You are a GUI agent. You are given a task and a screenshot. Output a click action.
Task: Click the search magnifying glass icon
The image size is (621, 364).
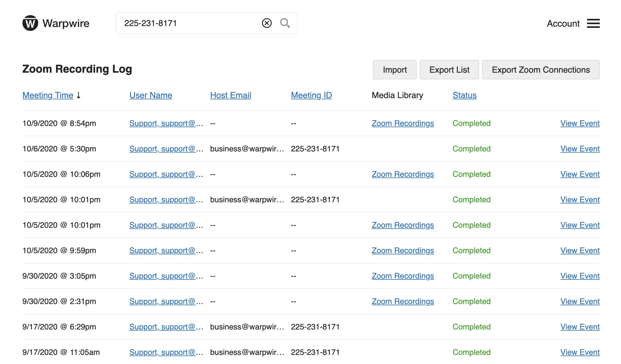(x=284, y=23)
